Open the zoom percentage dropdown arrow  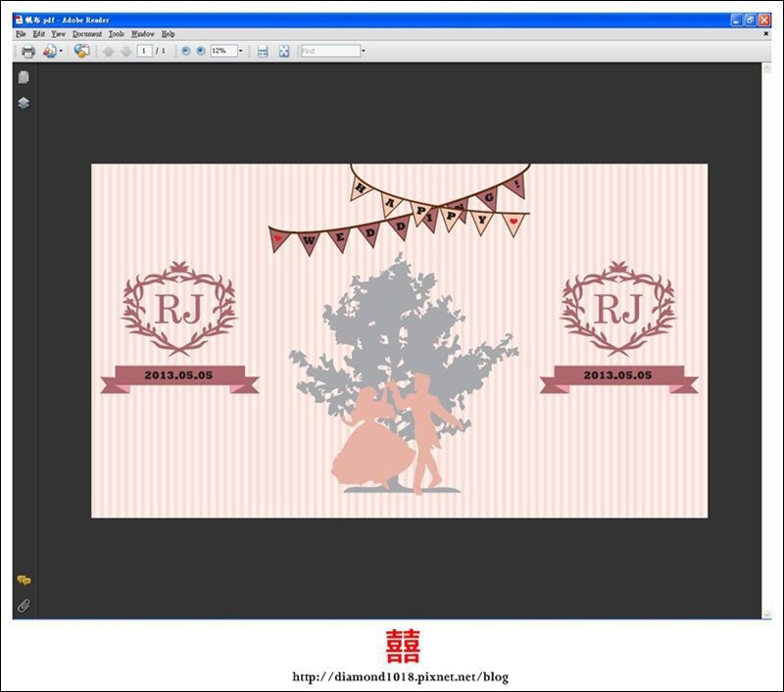click(240, 51)
